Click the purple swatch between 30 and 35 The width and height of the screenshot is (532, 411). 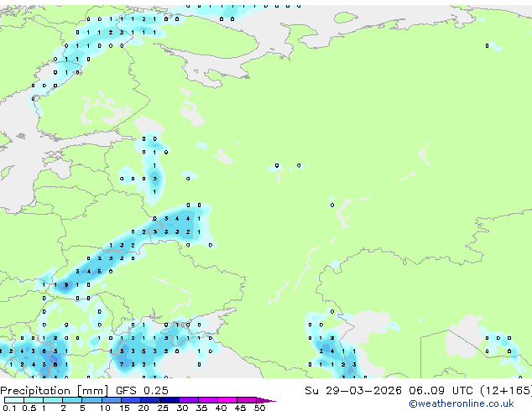pyautogui.click(x=188, y=400)
